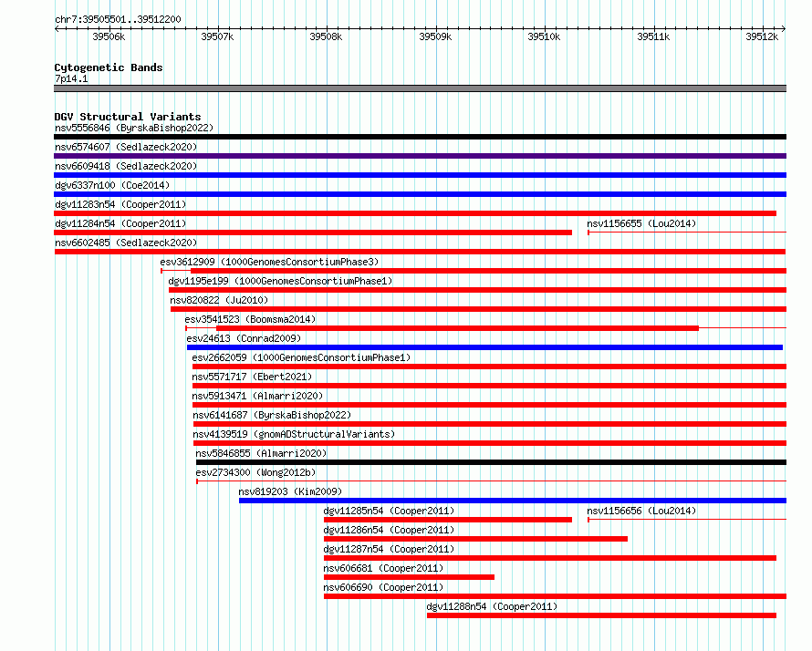Click the nsv1156655 (Lou2014) label
Image resolution: width=812 pixels, height=651 pixels.
click(641, 223)
